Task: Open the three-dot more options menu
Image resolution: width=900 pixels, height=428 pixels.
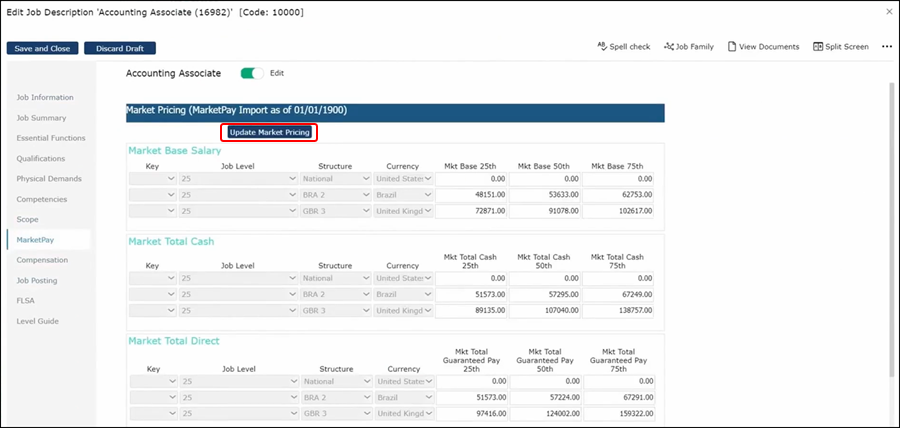Action: tap(886, 47)
